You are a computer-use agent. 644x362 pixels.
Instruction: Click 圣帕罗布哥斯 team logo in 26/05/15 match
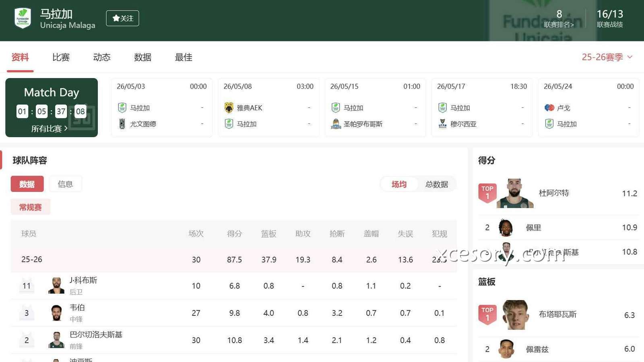pyautogui.click(x=336, y=124)
